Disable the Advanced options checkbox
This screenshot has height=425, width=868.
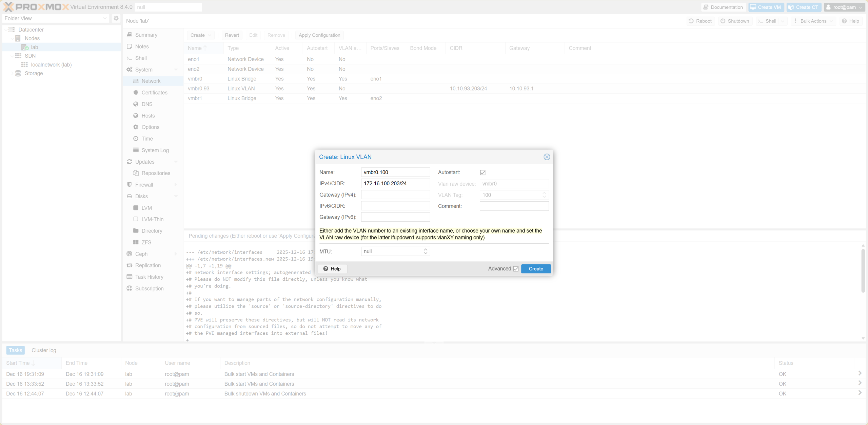pos(516,269)
